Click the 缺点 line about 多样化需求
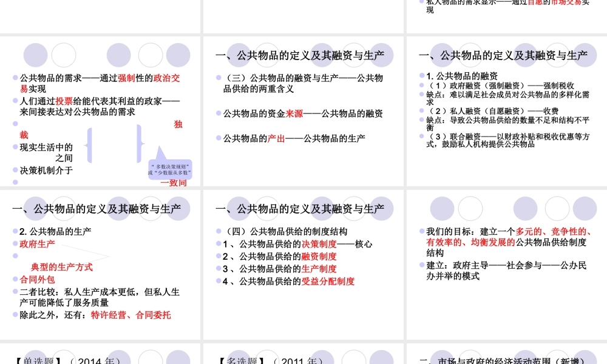Screen dimensions: 607x364 (508, 98)
